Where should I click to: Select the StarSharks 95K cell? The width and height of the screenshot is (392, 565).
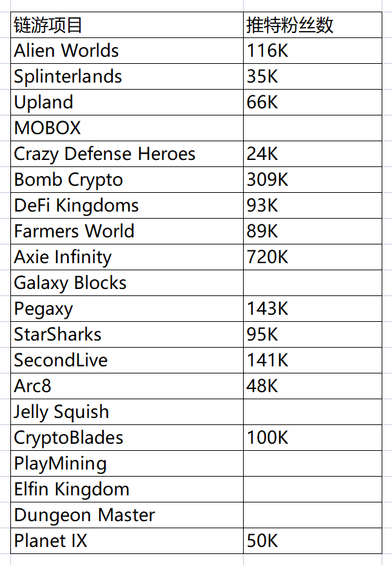313,334
